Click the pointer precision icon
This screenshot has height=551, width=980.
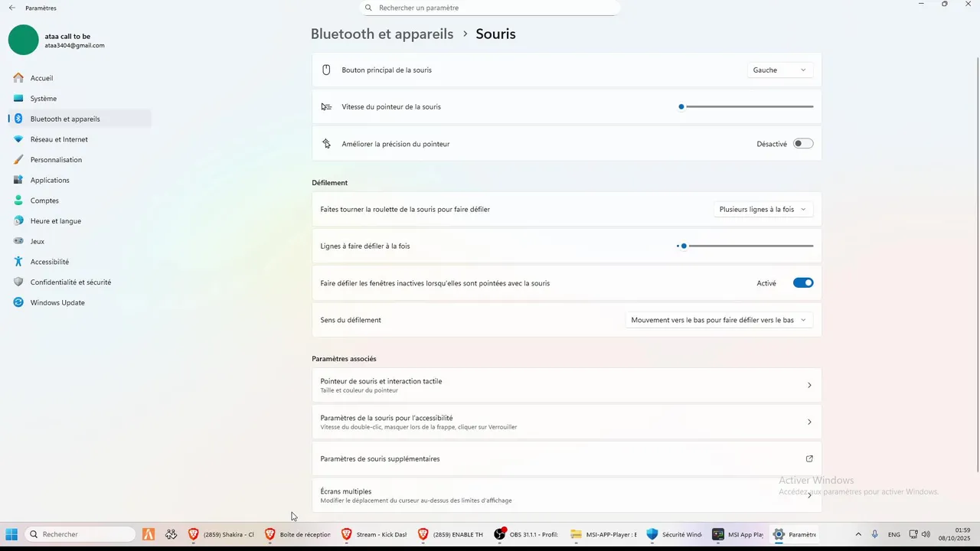pos(326,144)
